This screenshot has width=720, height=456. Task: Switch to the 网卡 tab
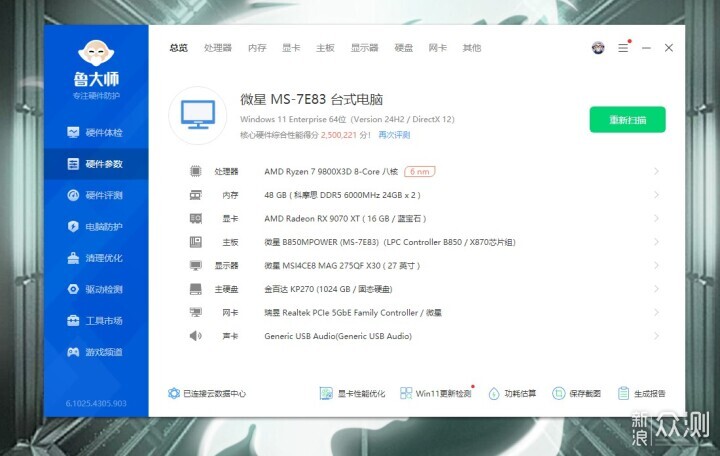pyautogui.click(x=438, y=48)
